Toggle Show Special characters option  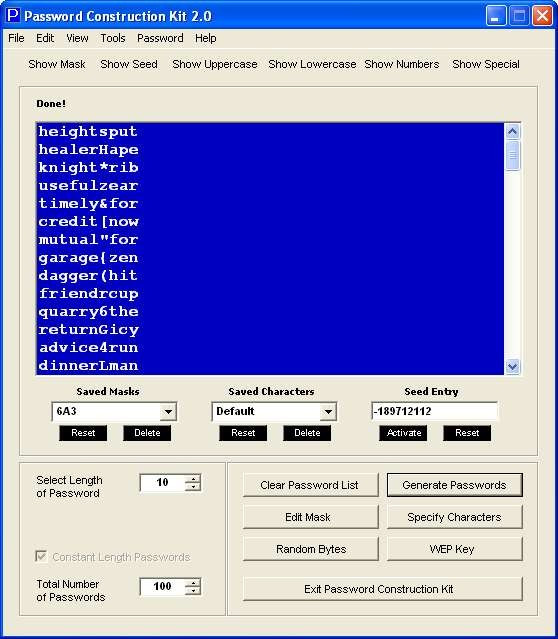(x=486, y=64)
